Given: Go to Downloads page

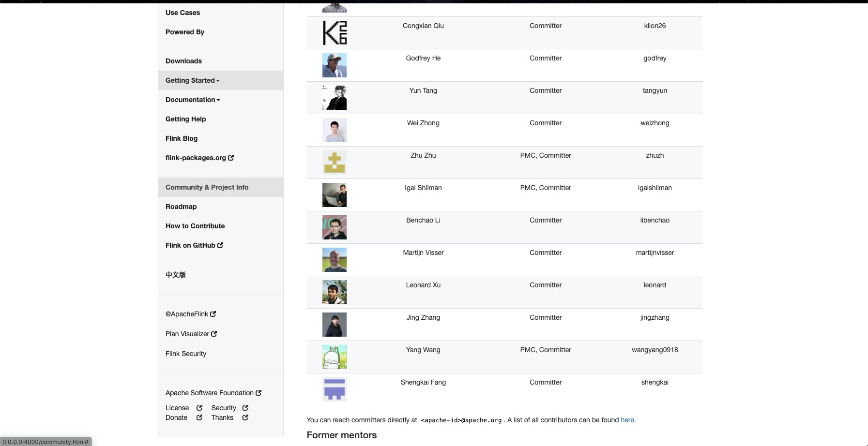Looking at the screenshot, I should pyautogui.click(x=183, y=61).
